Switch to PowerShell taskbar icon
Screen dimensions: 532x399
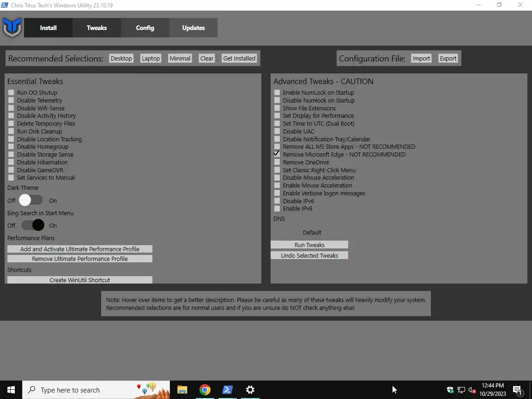[x=227, y=390]
